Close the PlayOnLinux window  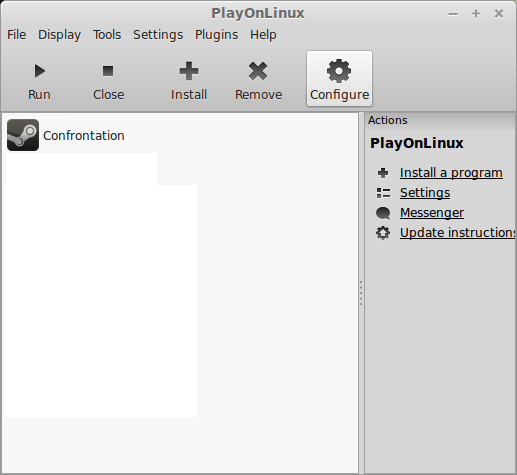tap(499, 14)
